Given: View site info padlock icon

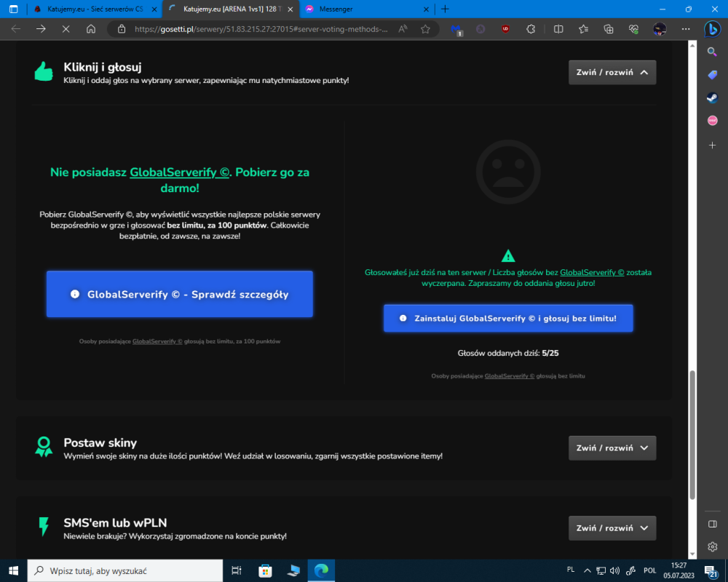Looking at the screenshot, I should (x=122, y=29).
